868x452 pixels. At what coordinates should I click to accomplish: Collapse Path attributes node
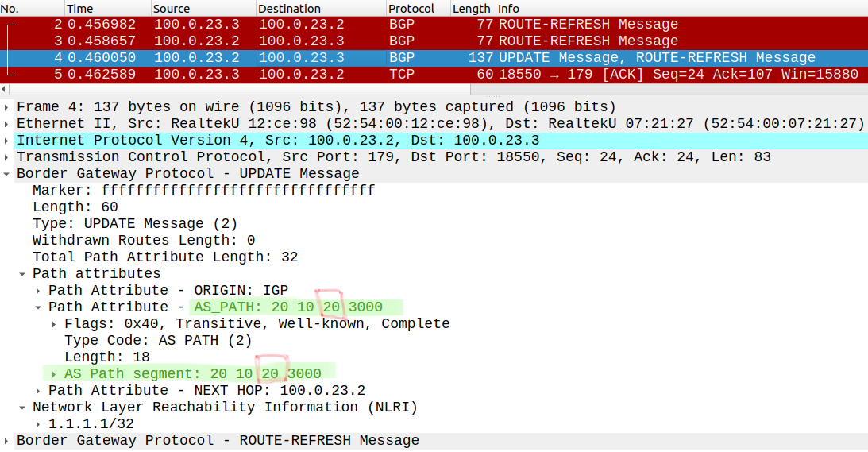22,273
